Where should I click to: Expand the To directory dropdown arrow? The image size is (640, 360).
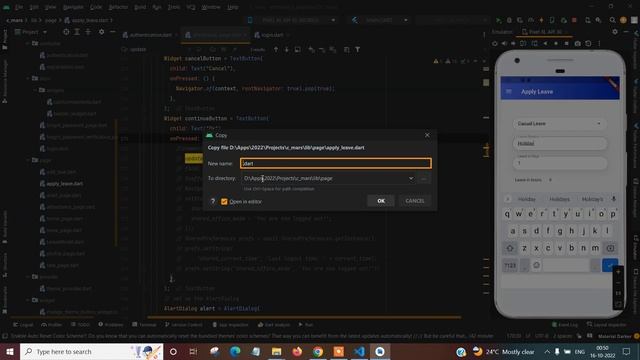(x=411, y=178)
